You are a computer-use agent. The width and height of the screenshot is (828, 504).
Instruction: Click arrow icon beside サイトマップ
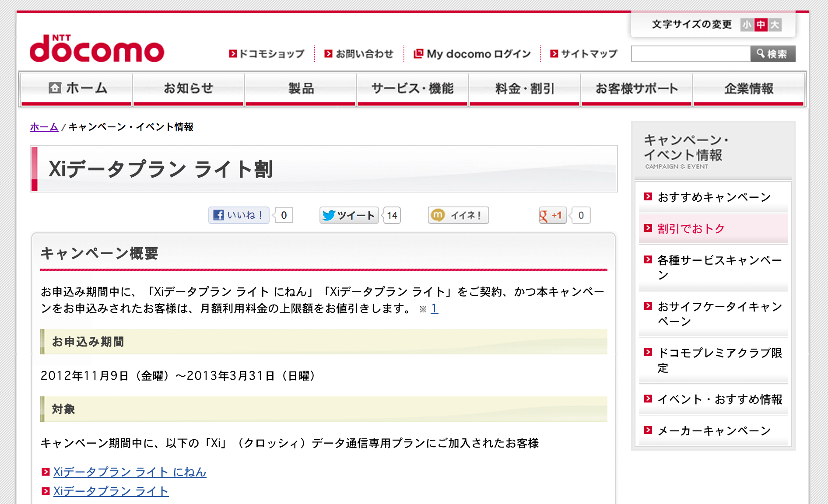pos(554,54)
